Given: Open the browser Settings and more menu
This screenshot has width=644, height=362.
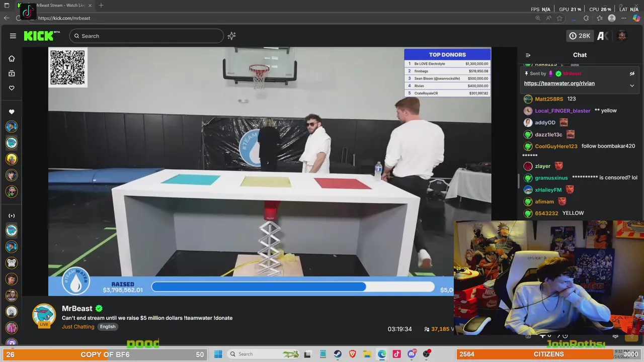Looking at the screenshot, I should tap(624, 18).
